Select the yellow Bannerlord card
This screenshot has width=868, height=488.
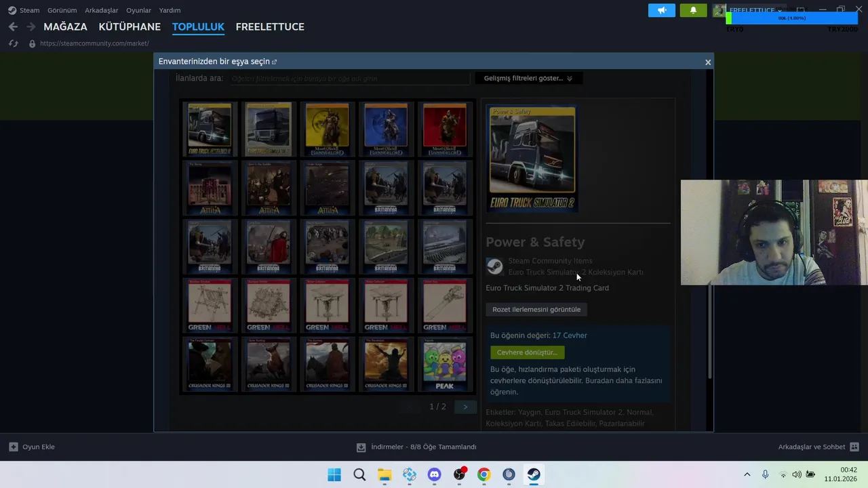pyautogui.click(x=328, y=129)
